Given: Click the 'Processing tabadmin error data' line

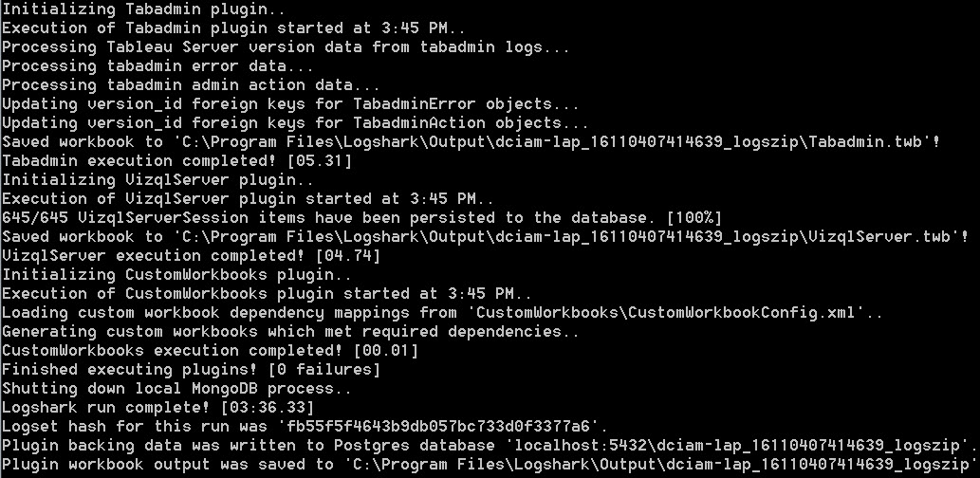Looking at the screenshot, I should [157, 65].
